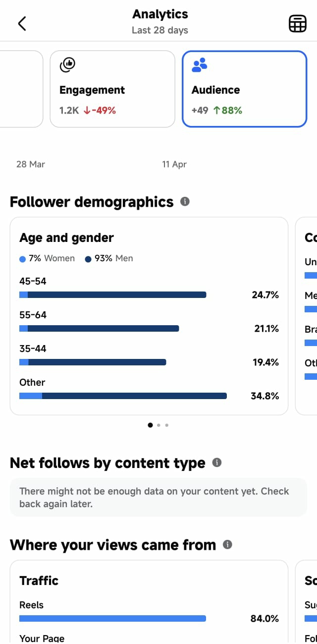Go to third demographics page dot
The width and height of the screenshot is (317, 644).
click(167, 425)
